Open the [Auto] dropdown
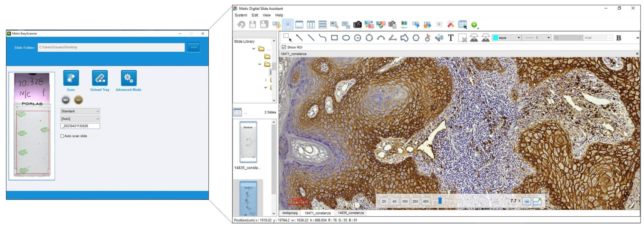 [x=80, y=119]
